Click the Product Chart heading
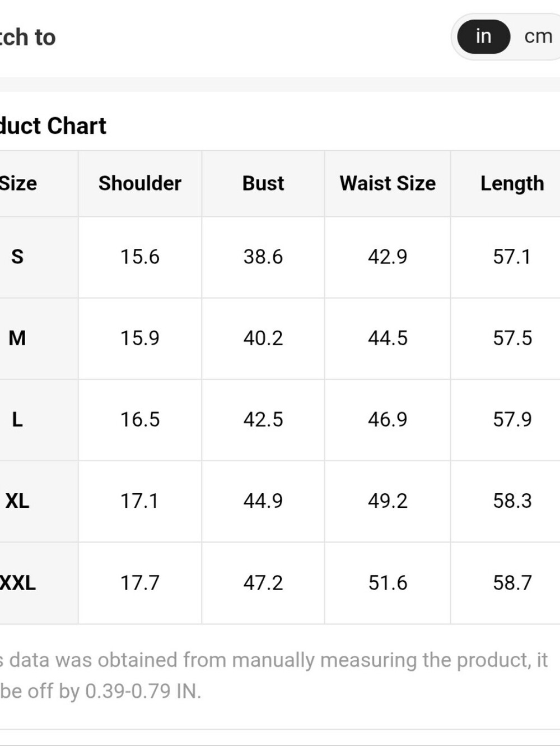The height and width of the screenshot is (746, 560). pos(53,126)
